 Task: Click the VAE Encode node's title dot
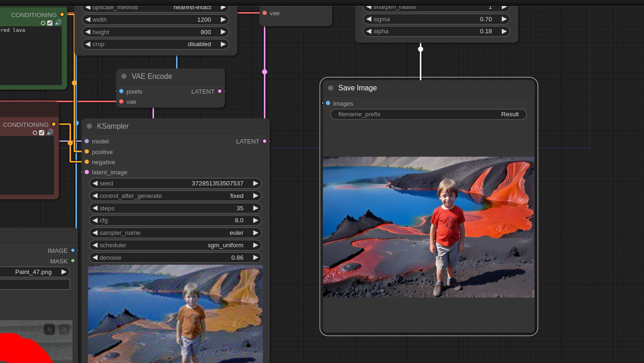[124, 77]
